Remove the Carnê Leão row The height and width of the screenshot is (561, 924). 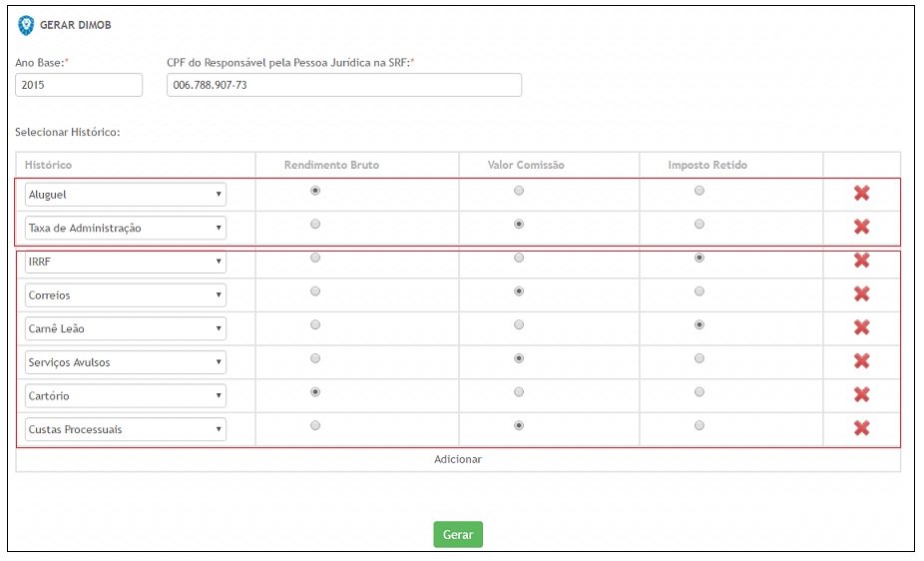pyautogui.click(x=861, y=327)
